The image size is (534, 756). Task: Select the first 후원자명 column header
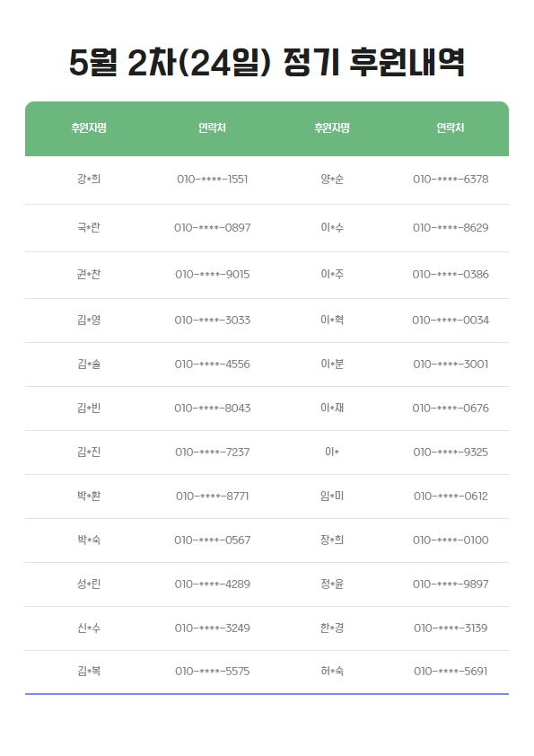(x=89, y=127)
